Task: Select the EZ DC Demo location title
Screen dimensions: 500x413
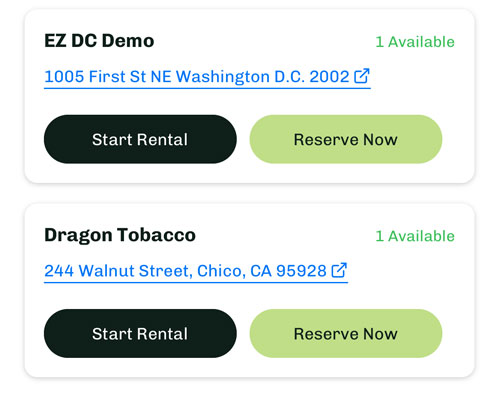Action: 99,41
